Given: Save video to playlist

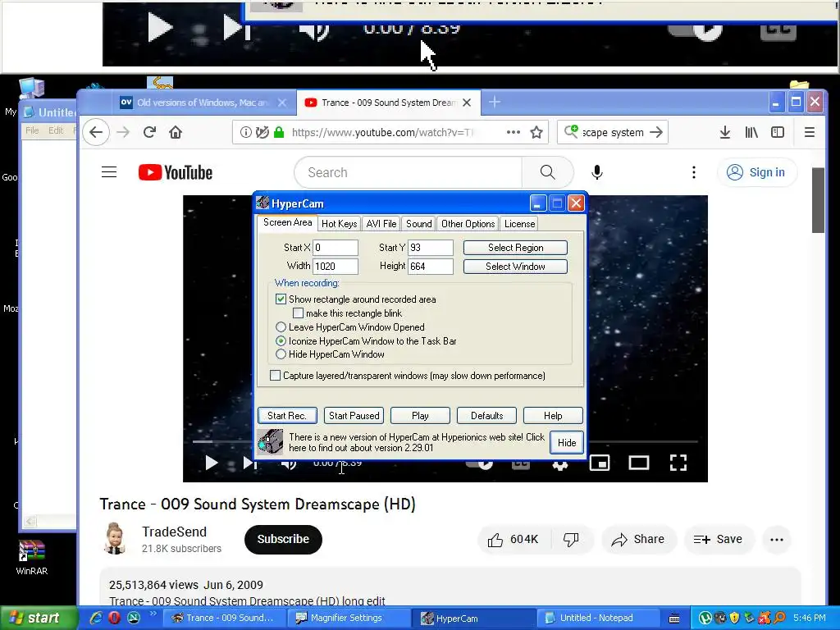Looking at the screenshot, I should pos(719,540).
